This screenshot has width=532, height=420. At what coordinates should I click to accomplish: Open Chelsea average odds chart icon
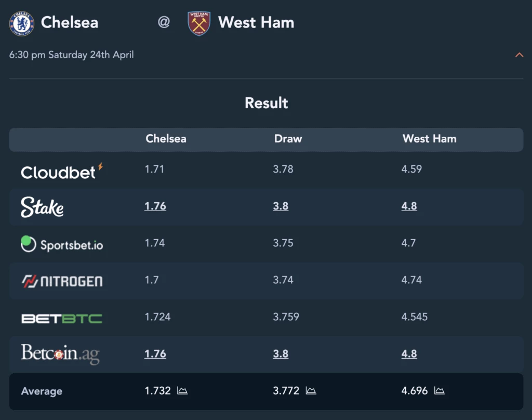point(182,391)
